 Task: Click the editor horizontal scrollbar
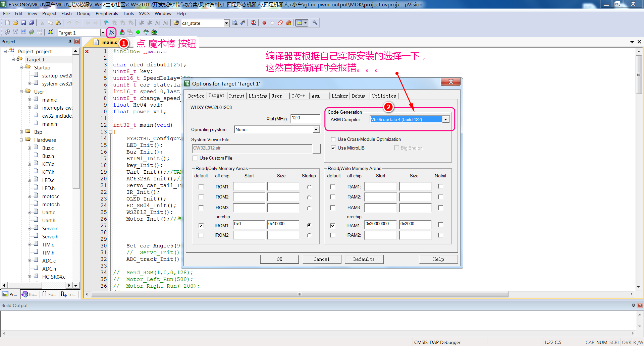pyautogui.click(x=299, y=294)
